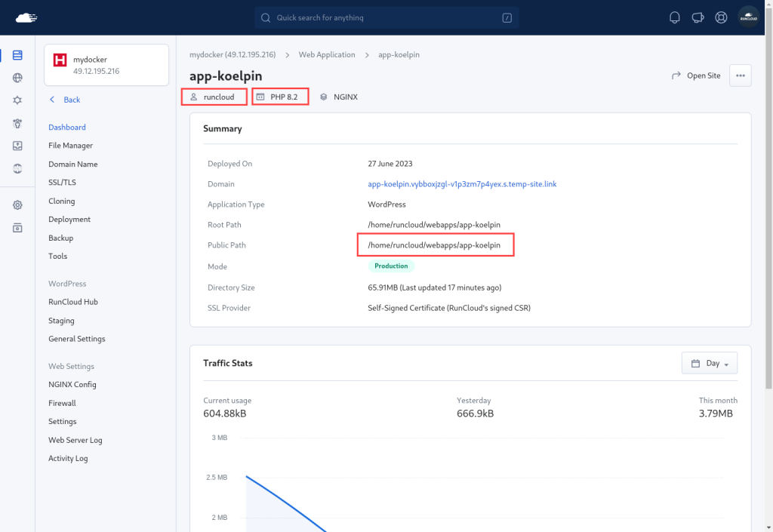The height and width of the screenshot is (532, 773).
Task: Open the settings gear icon in the left rail
Action: tap(17, 205)
